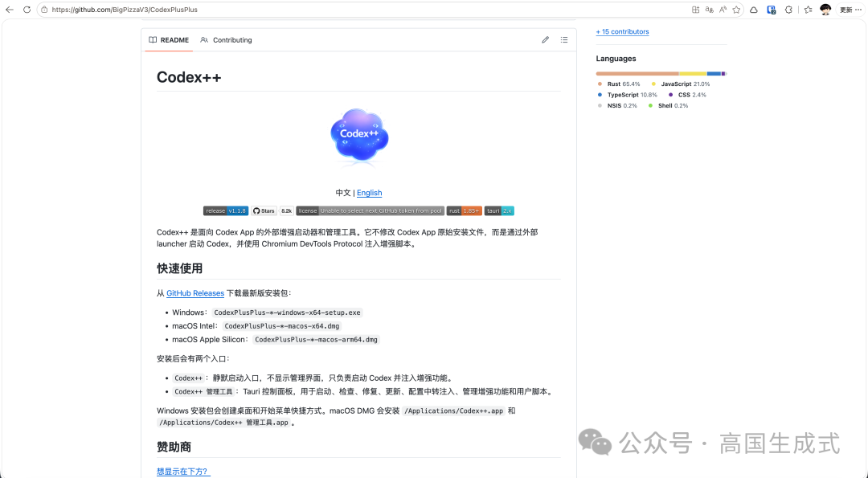Click the translate page icon
This screenshot has width=868, height=478.
point(709,10)
